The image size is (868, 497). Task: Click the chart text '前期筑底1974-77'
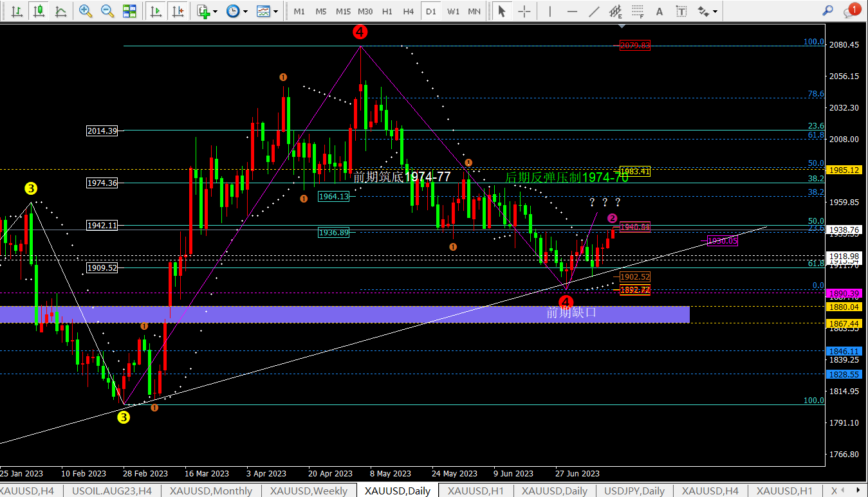pyautogui.click(x=402, y=177)
